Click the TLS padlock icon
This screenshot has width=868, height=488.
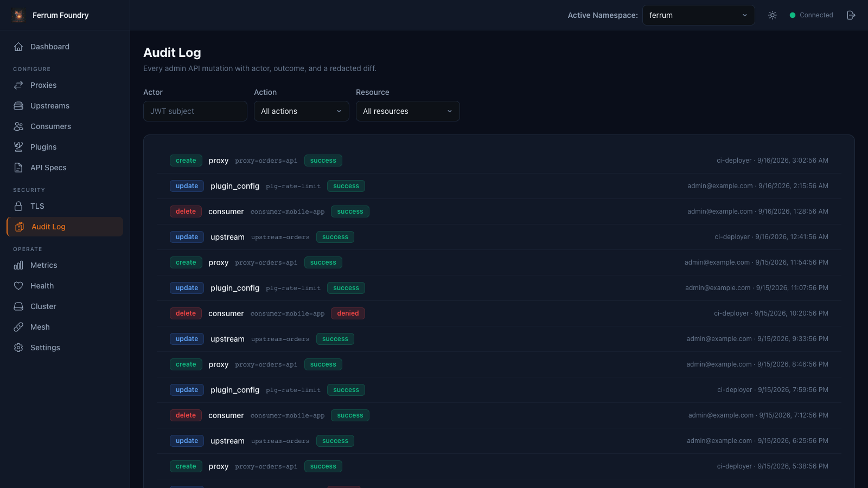18,206
